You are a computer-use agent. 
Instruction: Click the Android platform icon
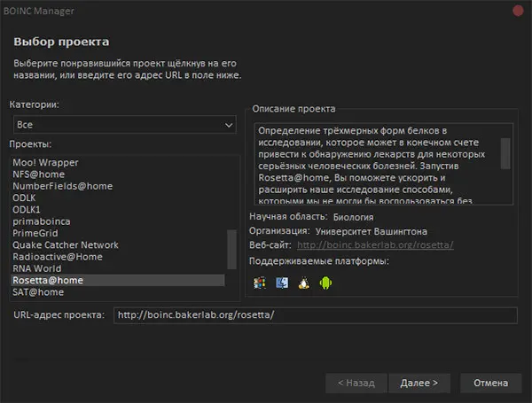coord(325,283)
